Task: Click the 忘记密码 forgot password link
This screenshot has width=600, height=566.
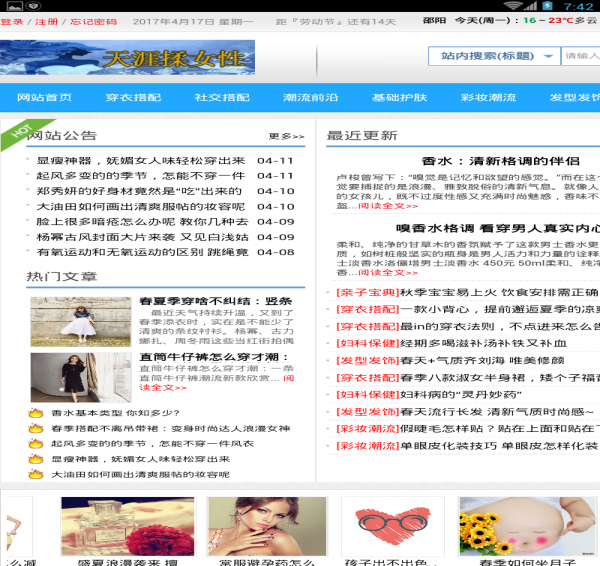Action: click(93, 22)
